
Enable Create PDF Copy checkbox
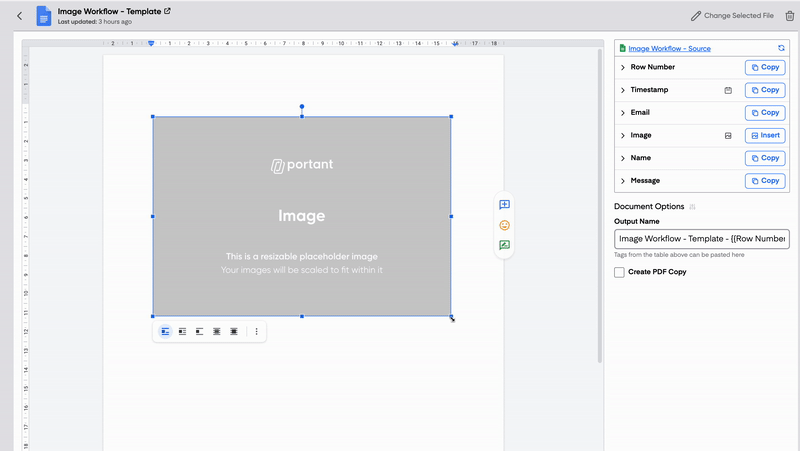[619, 272]
